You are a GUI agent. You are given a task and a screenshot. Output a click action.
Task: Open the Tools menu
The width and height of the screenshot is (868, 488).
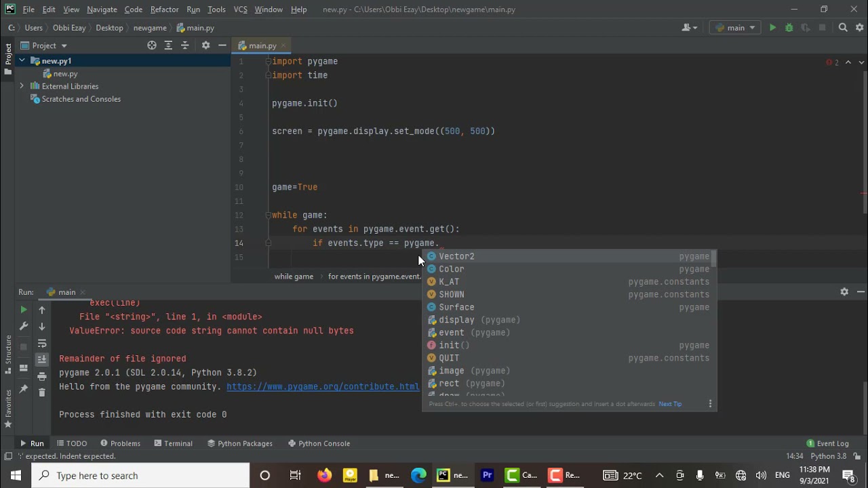pyautogui.click(x=216, y=9)
